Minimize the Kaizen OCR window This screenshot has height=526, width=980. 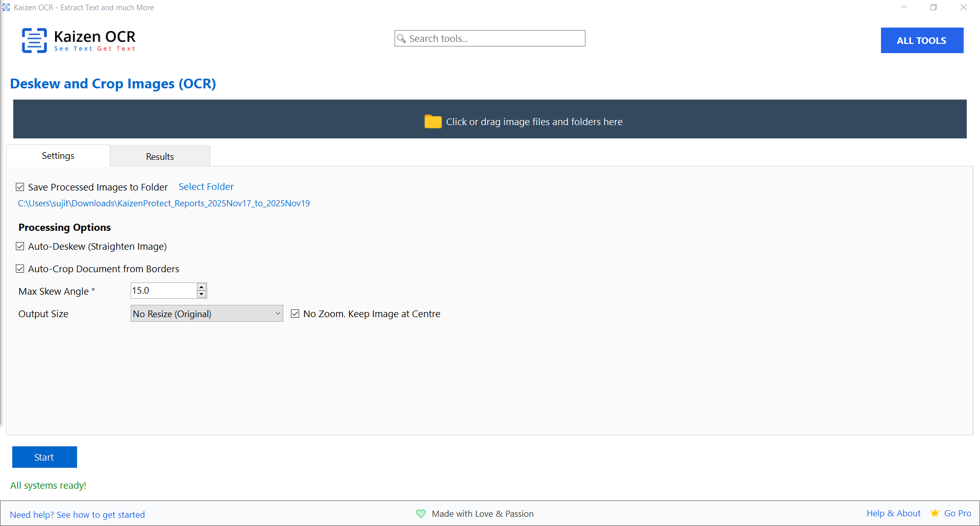[x=903, y=8]
